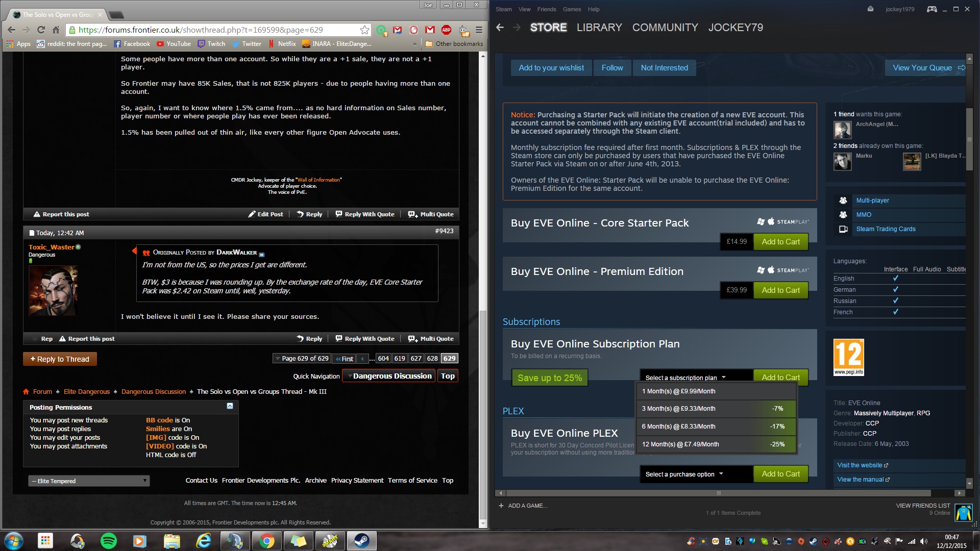The width and height of the screenshot is (980, 551).
Task: Click View Your Queue button
Action: tap(926, 68)
